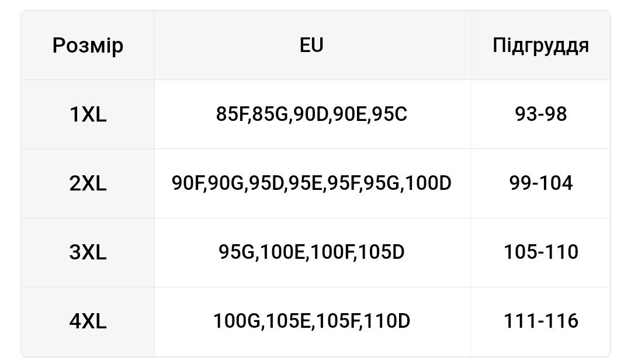The width and height of the screenshot is (631, 364).
Task: Select the 1XL size cell
Action: pyautogui.click(x=88, y=115)
